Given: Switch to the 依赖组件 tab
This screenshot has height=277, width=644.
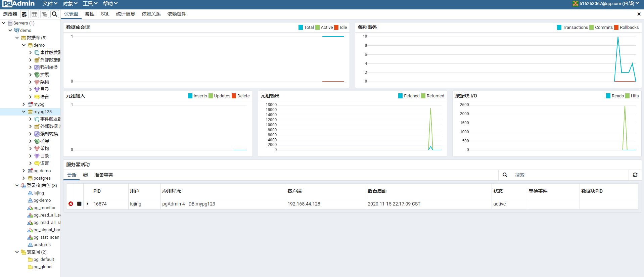Looking at the screenshot, I should (x=177, y=14).
